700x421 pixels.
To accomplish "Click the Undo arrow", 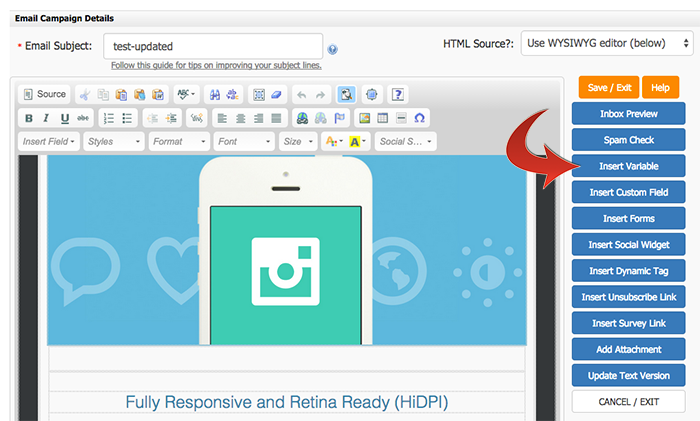I will point(302,95).
